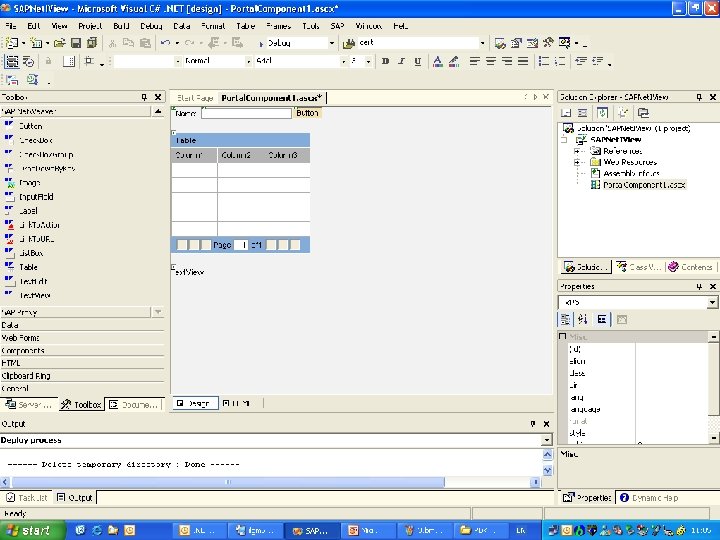Click the Windows Start button
Screen dimensions: 720x540
point(30,530)
